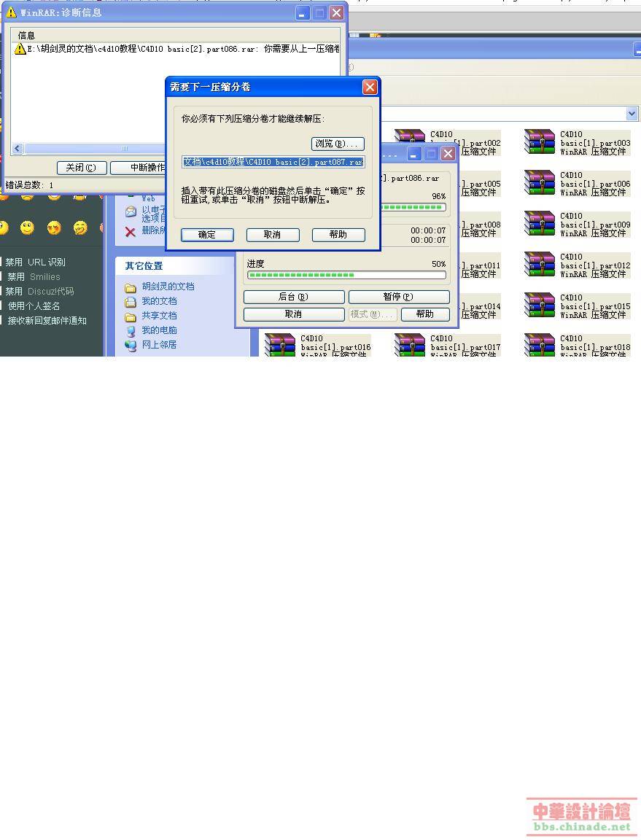The width and height of the screenshot is (641, 840).
Task: Click 取消 in the next-volume dialog
Action: pyautogui.click(x=272, y=235)
